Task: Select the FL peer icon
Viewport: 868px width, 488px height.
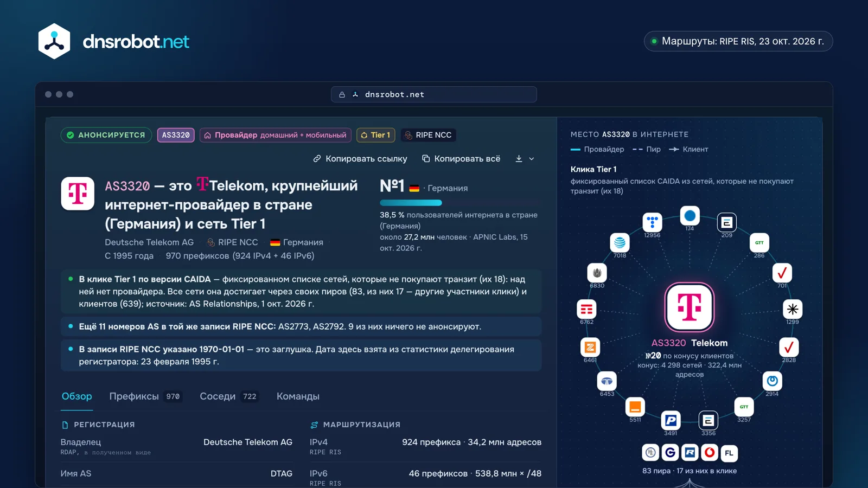Action: [x=729, y=453]
